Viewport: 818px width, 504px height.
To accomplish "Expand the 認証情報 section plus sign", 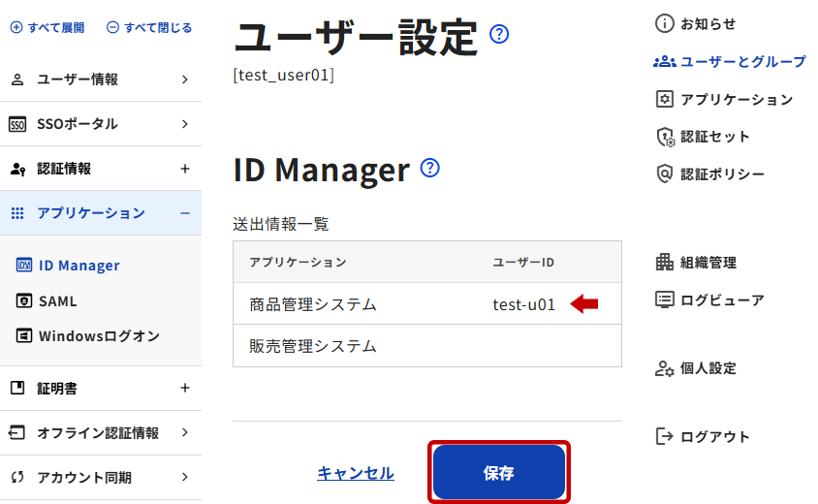I will [185, 169].
